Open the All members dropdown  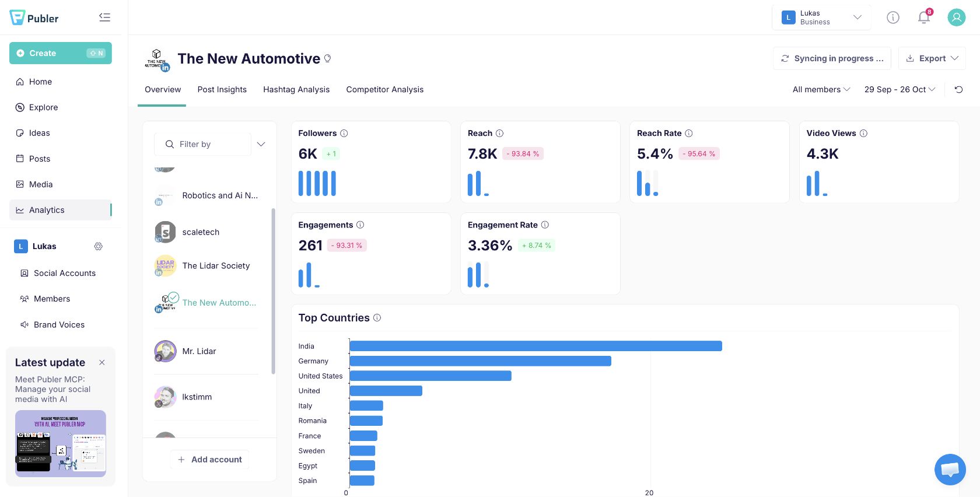(x=821, y=89)
